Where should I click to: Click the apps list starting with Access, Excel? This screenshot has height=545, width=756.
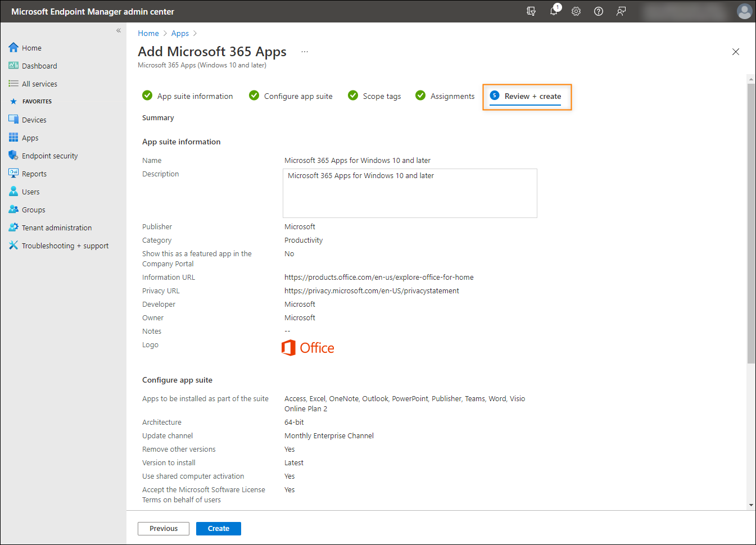(405, 403)
